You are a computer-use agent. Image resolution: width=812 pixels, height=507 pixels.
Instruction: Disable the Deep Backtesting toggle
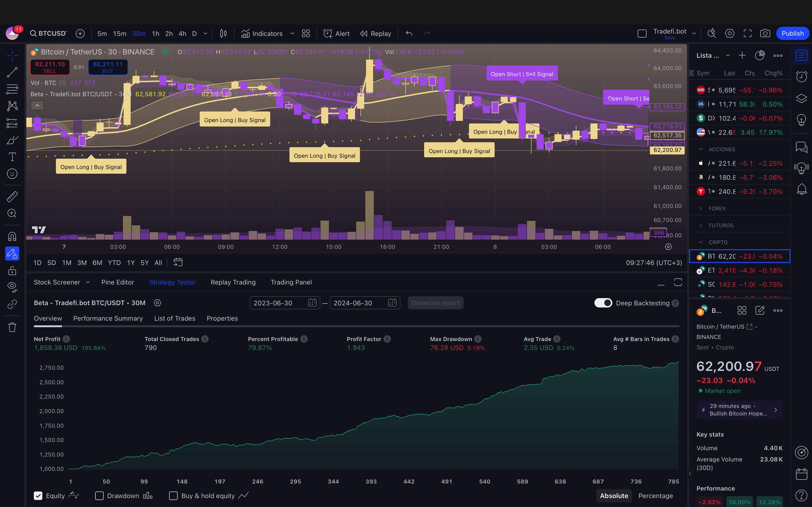[x=603, y=303]
